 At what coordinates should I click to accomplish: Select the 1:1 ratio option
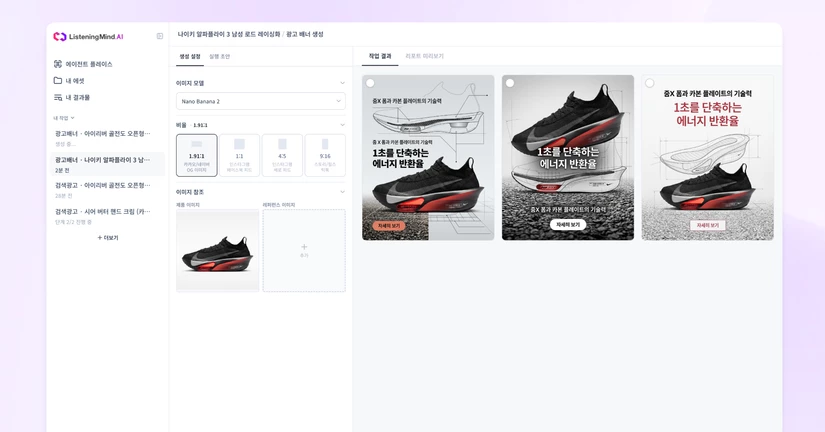[239, 155]
